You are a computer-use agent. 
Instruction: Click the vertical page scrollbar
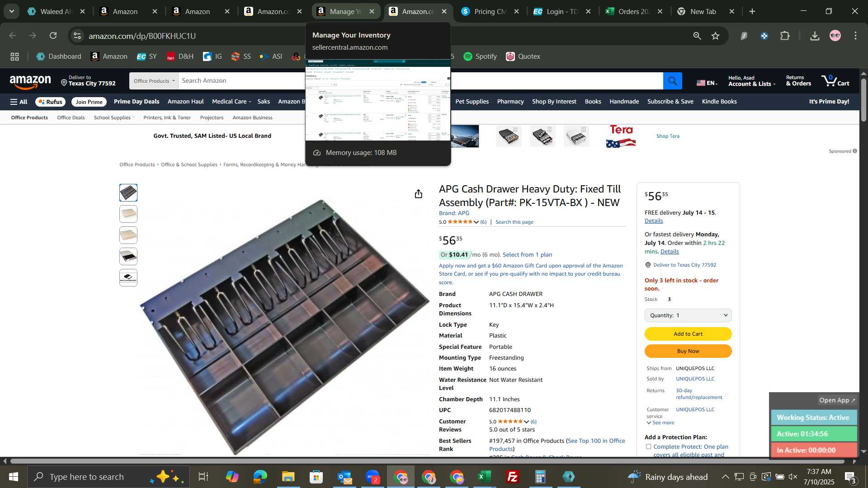pyautogui.click(x=863, y=99)
